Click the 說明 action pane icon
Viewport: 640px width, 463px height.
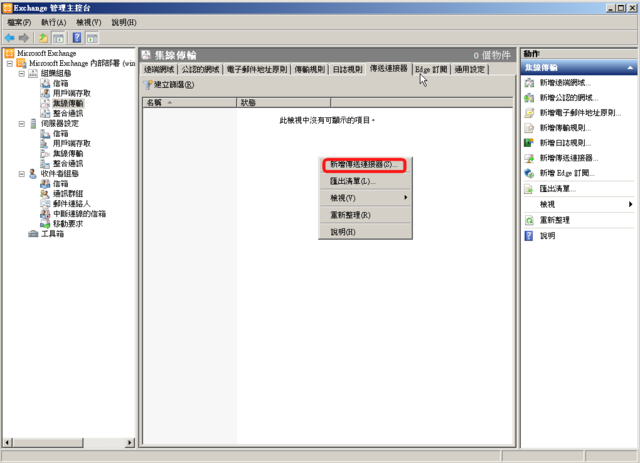click(x=529, y=236)
